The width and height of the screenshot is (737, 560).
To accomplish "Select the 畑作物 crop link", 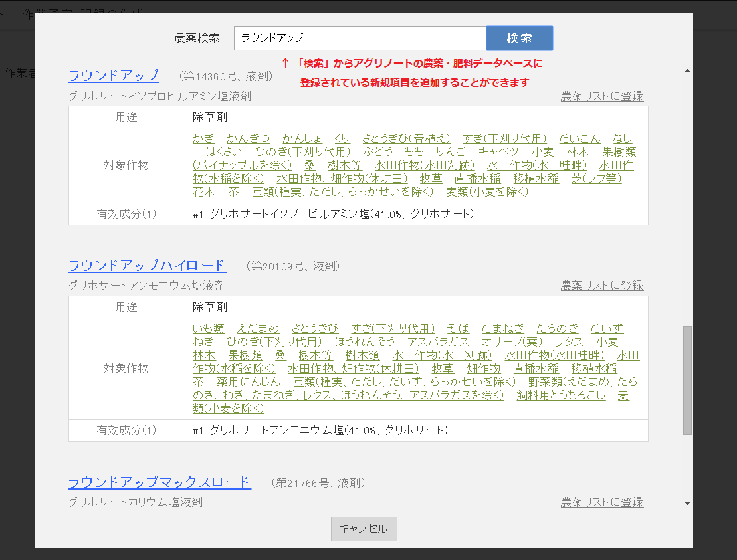I will 484,369.
